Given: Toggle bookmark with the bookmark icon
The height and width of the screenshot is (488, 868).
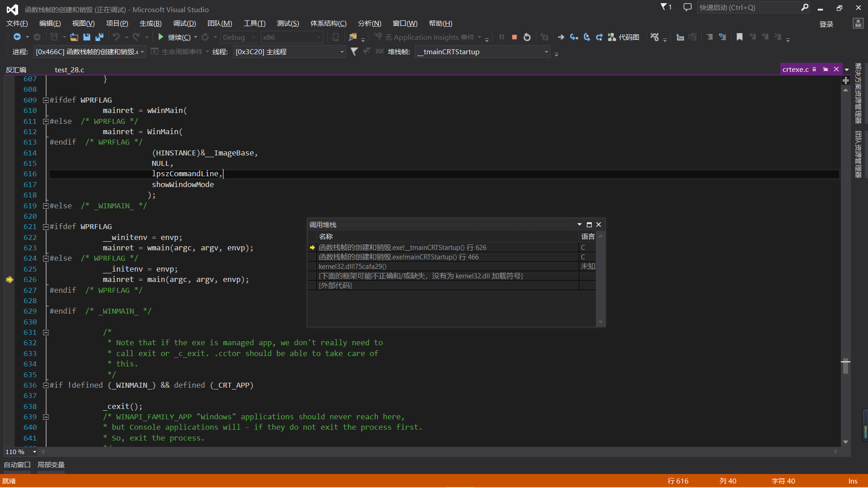Looking at the screenshot, I should tap(740, 37).
